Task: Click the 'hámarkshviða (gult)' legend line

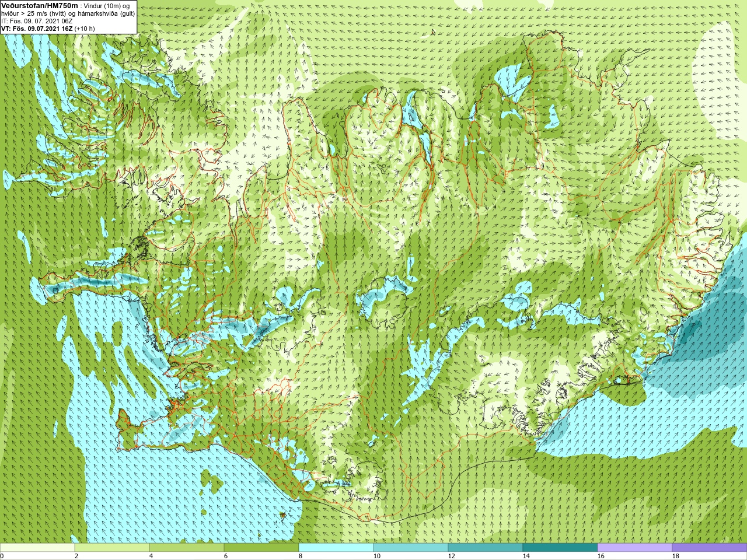Action: pyautogui.click(x=105, y=13)
